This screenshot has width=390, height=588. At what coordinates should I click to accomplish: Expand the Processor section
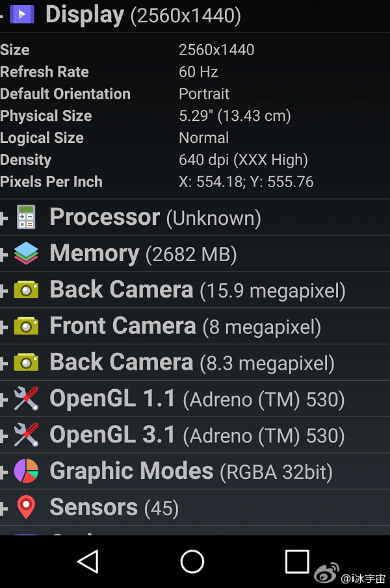(4, 218)
